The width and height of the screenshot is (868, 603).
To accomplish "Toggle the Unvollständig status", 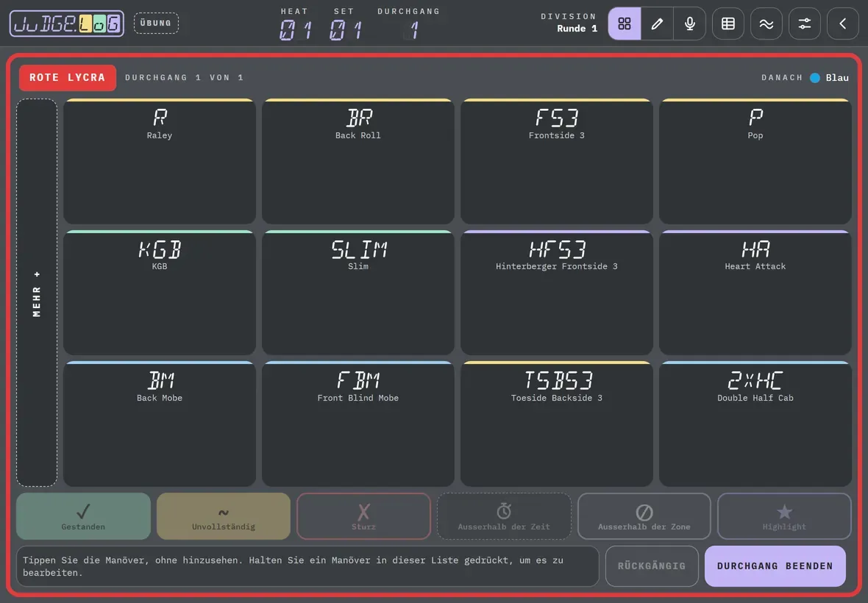I will click(224, 516).
